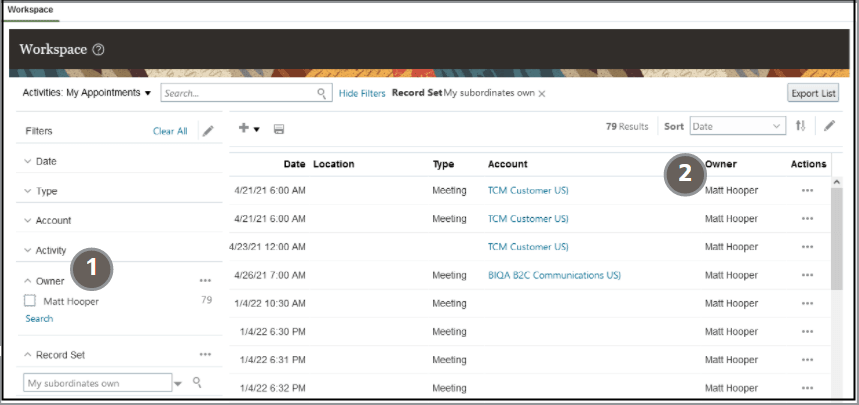Open actions menu for 4/21/21 6:00 AM first row
859x405 pixels.
807,190
